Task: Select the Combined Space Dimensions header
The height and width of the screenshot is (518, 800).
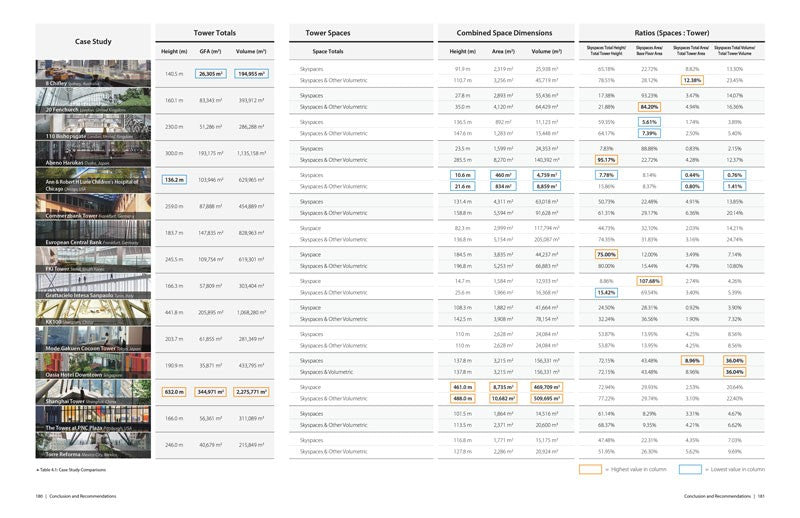Action: tap(504, 33)
